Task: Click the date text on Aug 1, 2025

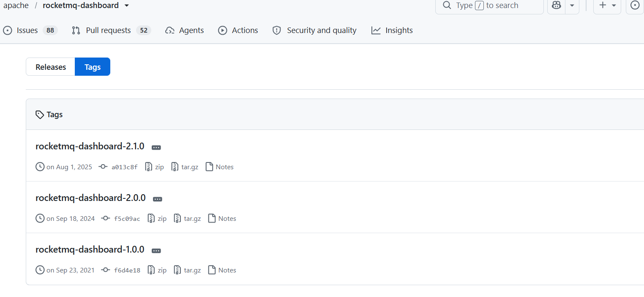Action: (x=69, y=167)
